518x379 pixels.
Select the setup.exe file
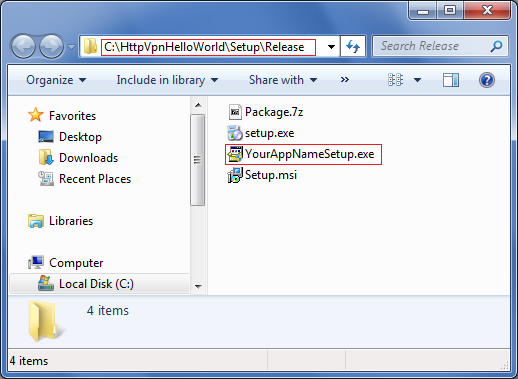[270, 133]
